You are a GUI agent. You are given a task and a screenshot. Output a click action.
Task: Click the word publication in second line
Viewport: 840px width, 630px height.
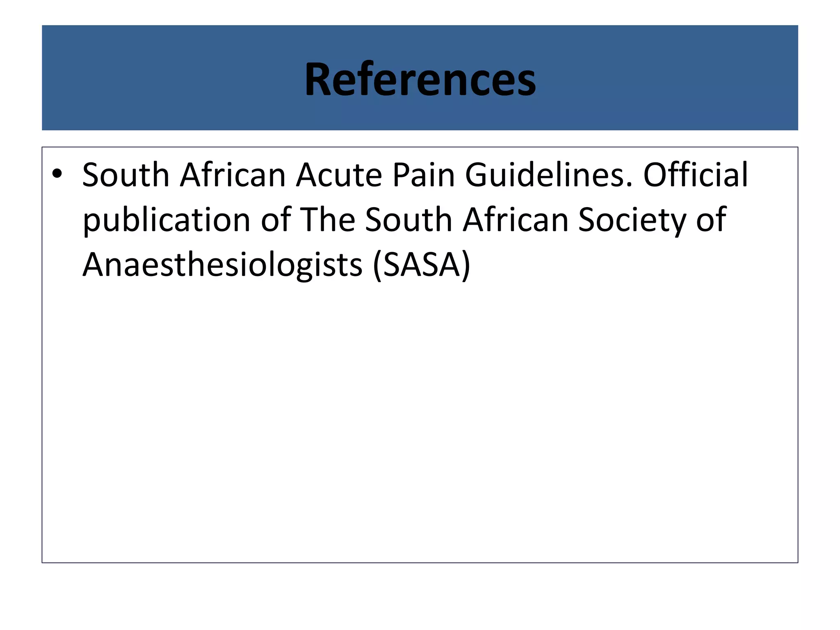pos(167,220)
